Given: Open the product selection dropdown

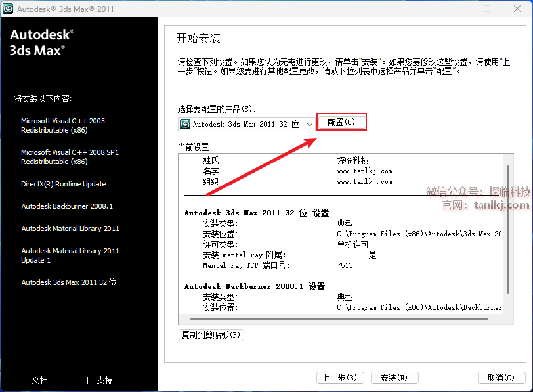Looking at the screenshot, I should [x=246, y=124].
